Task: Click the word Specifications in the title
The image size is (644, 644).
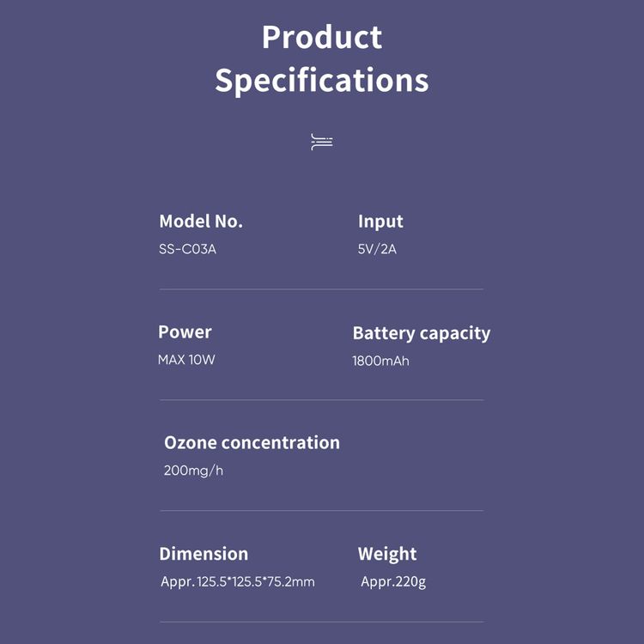Action: [322, 81]
